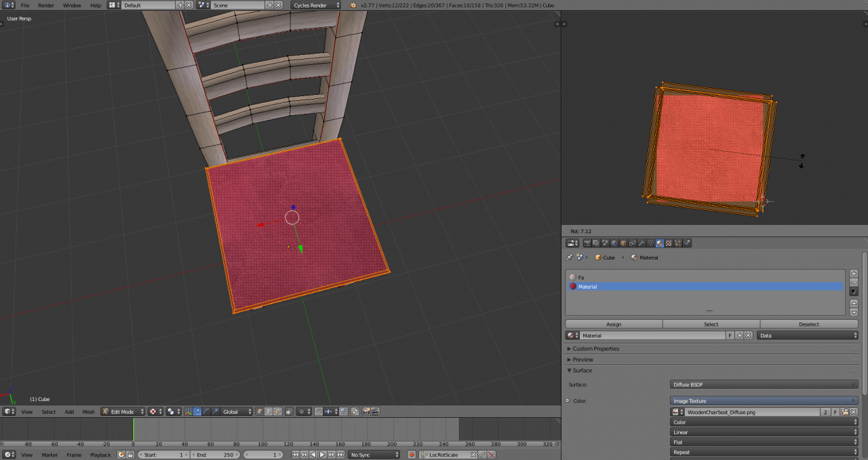Open the Constraints chain properties tab
868x460 pixels.
pos(632,243)
